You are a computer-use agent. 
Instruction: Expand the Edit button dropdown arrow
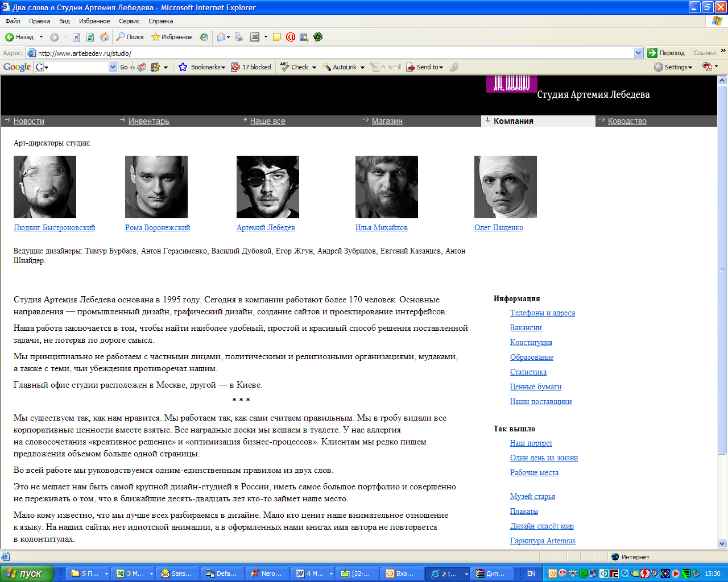tap(266, 37)
